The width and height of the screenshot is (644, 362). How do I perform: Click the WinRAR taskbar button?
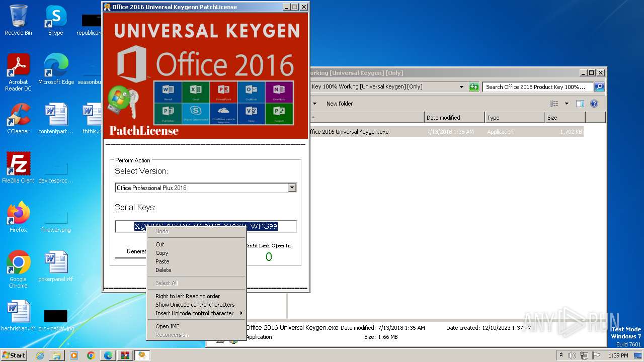125,355
